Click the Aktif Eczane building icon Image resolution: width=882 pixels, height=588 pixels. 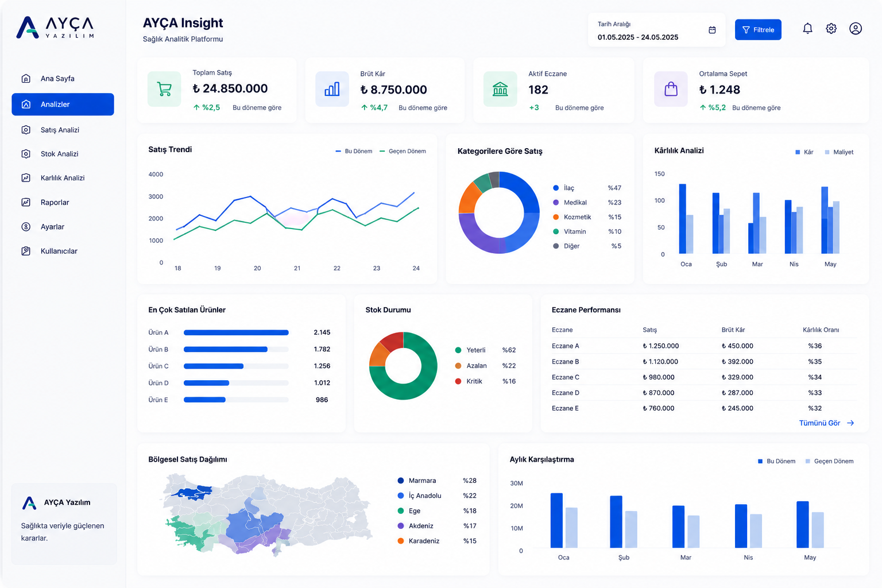click(x=500, y=89)
